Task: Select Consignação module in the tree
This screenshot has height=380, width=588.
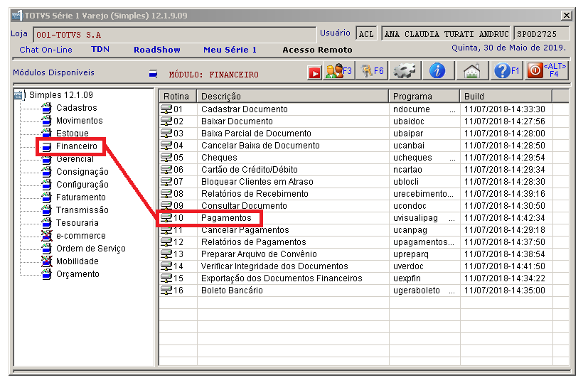Action: [x=82, y=172]
